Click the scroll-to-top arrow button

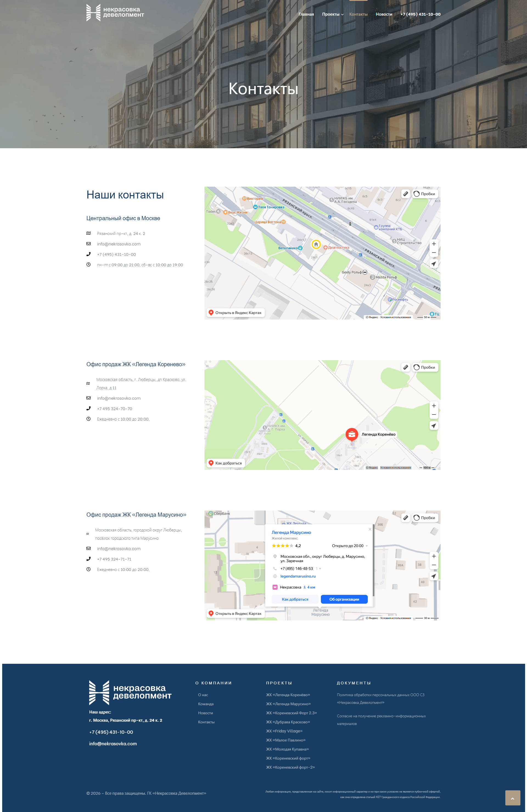(512, 798)
